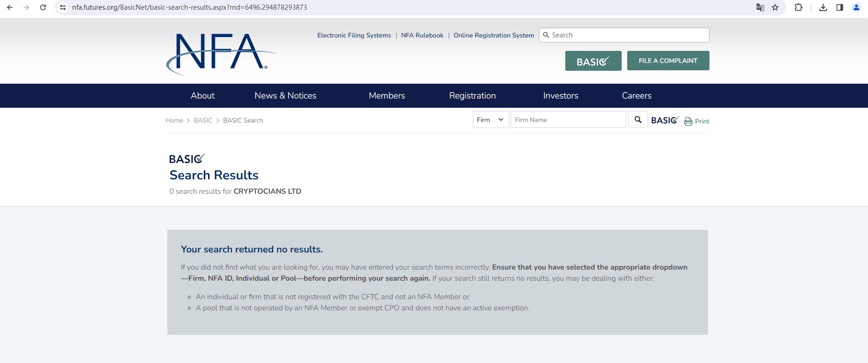Open the browser downloads icon
Screen dimensions: 868x363
[x=823, y=7]
